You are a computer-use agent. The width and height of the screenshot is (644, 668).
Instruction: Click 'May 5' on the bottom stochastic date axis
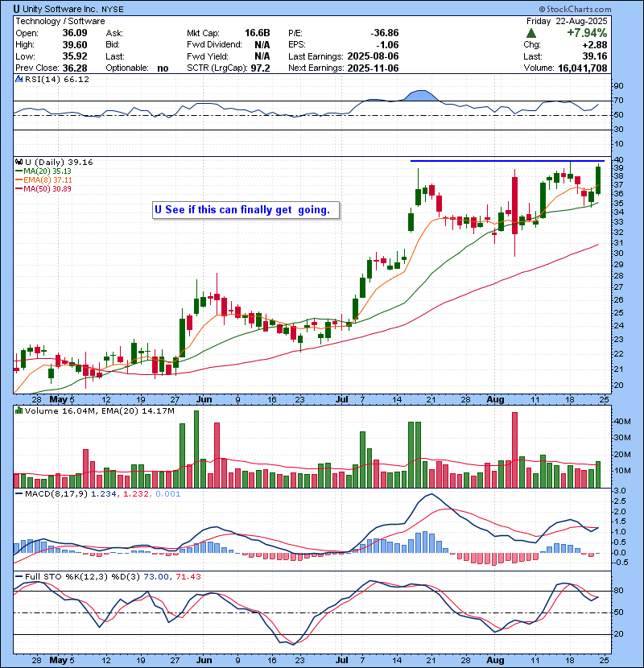pyautogui.click(x=62, y=660)
